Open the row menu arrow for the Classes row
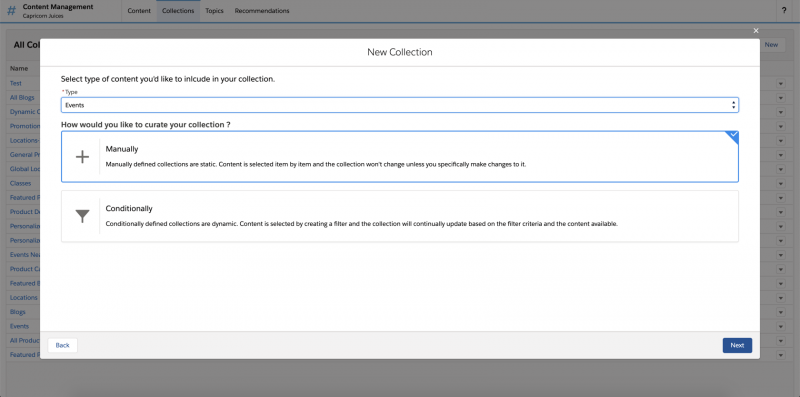Image resolution: width=800 pixels, height=397 pixels. [781, 184]
